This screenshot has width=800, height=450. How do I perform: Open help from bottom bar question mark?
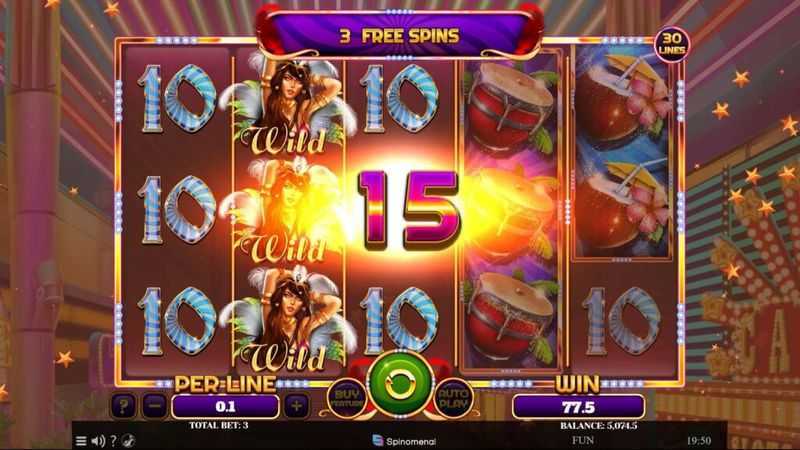tap(113, 441)
